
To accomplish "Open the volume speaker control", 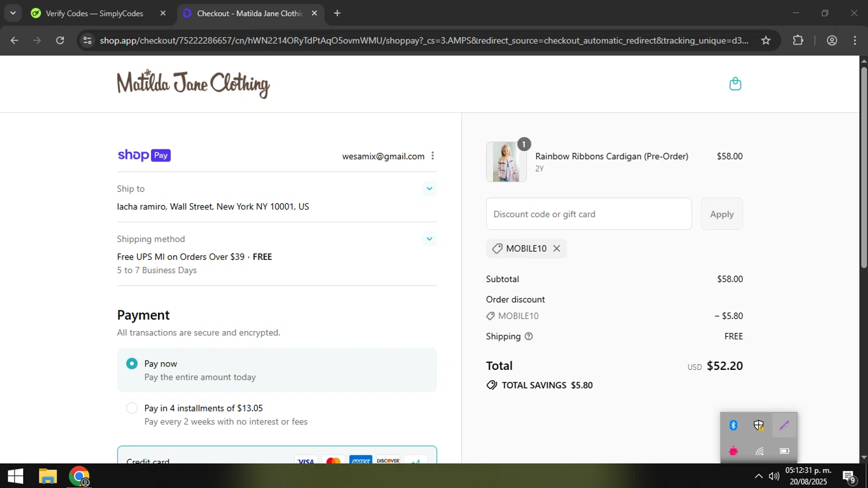I will (774, 476).
